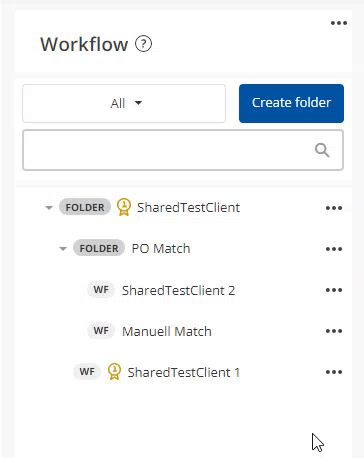This screenshot has width=364, height=458.
Task: Select the SharedTestClient folder item
Action: [188, 208]
